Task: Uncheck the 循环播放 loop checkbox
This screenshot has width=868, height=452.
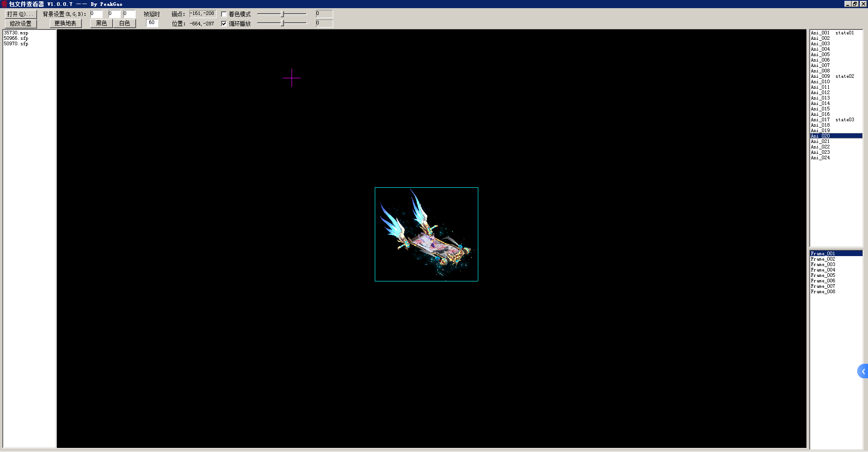Action: coord(224,24)
